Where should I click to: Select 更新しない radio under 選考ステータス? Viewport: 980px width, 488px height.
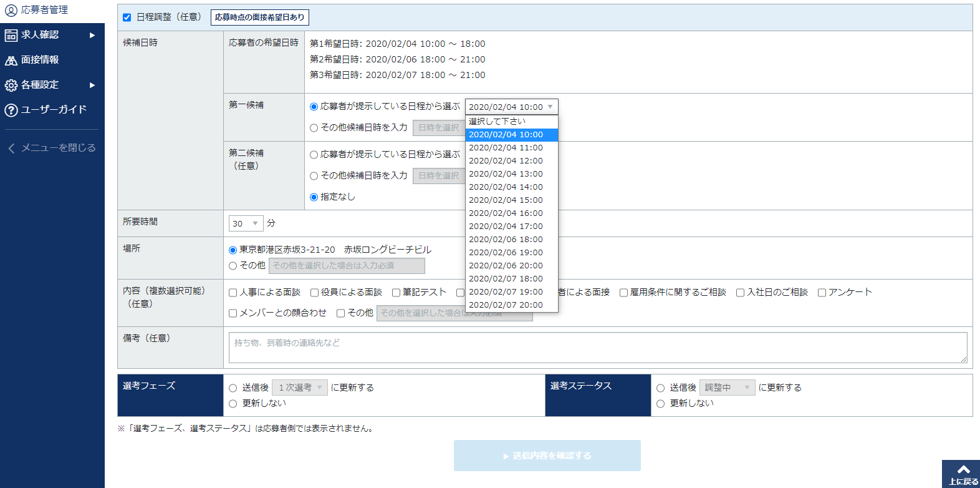pyautogui.click(x=660, y=404)
